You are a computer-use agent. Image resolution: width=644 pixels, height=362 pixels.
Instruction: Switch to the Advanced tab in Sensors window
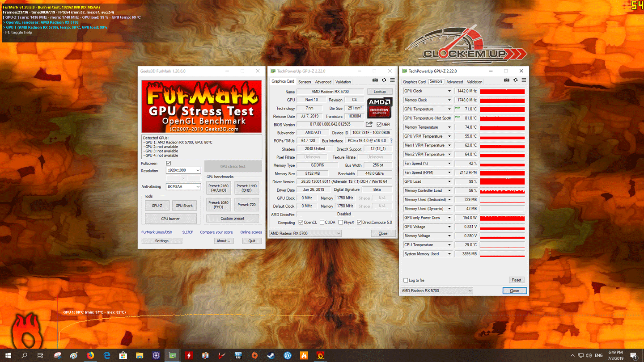454,82
